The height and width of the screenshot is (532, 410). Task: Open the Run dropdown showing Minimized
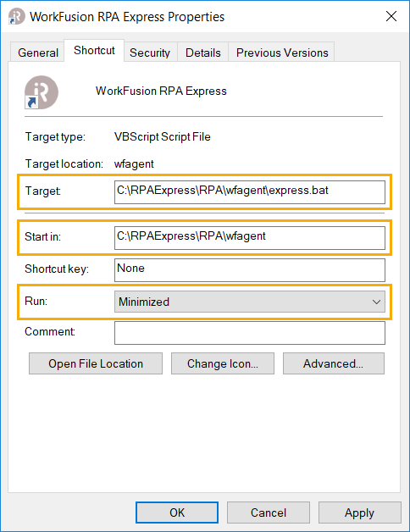249,302
